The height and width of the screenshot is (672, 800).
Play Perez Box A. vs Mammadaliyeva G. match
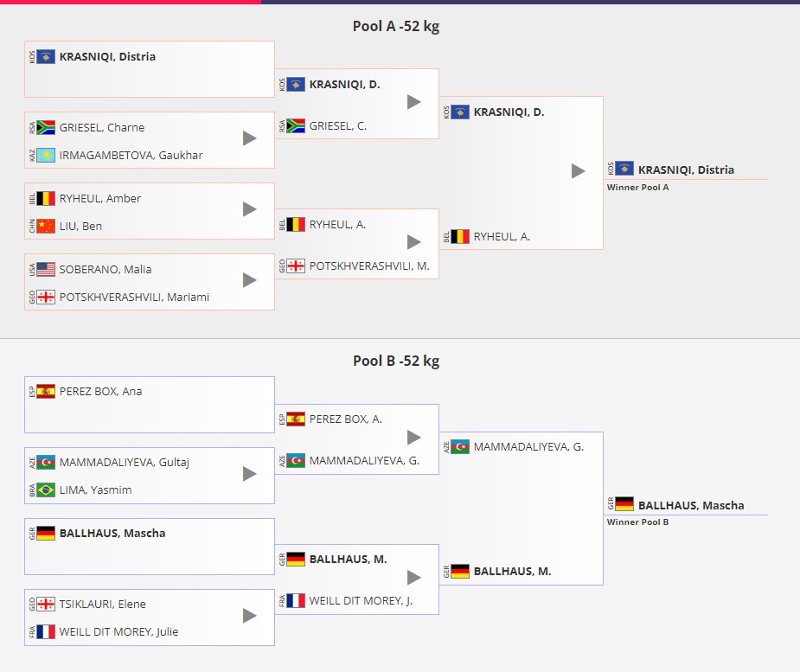(413, 438)
